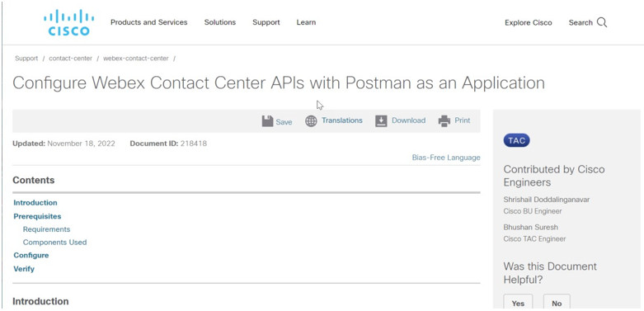Open the Solutions menu
The image size is (644, 311).
click(219, 22)
